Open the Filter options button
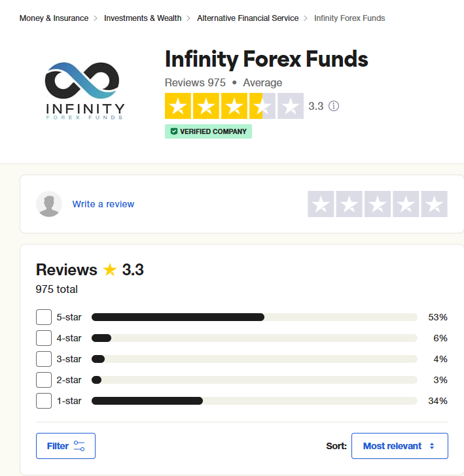464x476 pixels. [x=65, y=446]
